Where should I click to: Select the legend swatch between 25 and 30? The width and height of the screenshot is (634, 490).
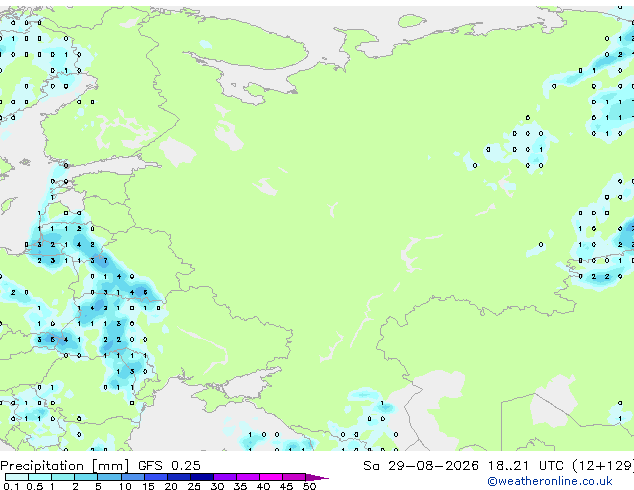click(x=202, y=477)
